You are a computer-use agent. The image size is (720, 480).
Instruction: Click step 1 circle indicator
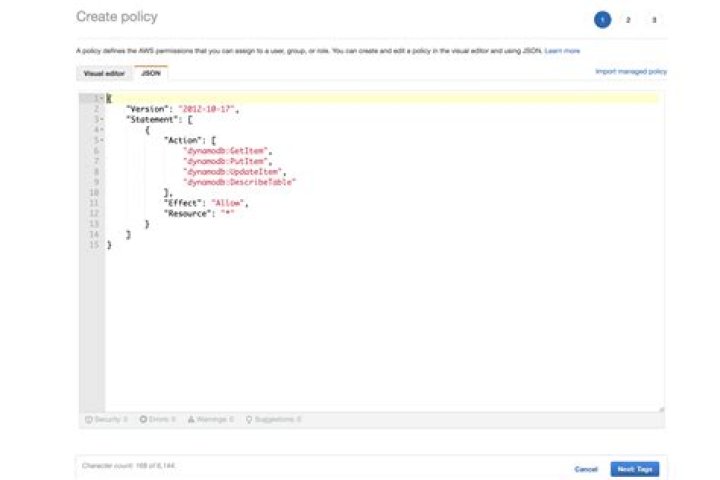click(602, 19)
